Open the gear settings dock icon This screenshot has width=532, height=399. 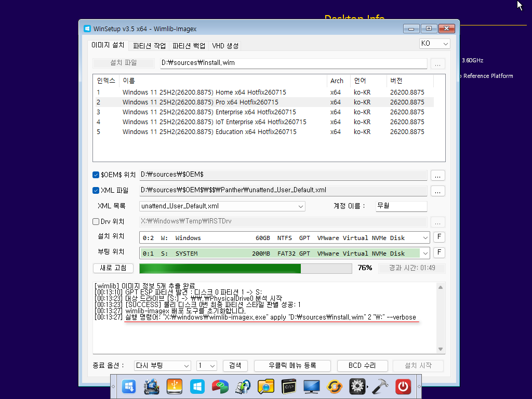click(357, 387)
